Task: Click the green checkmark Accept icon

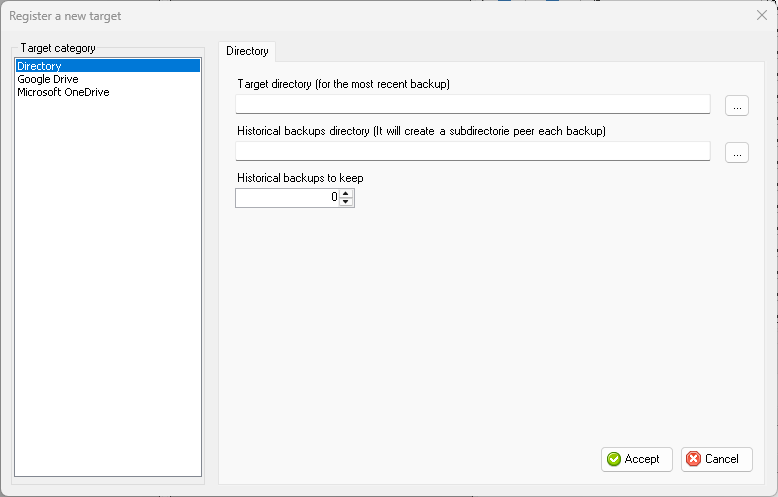Action: point(614,459)
